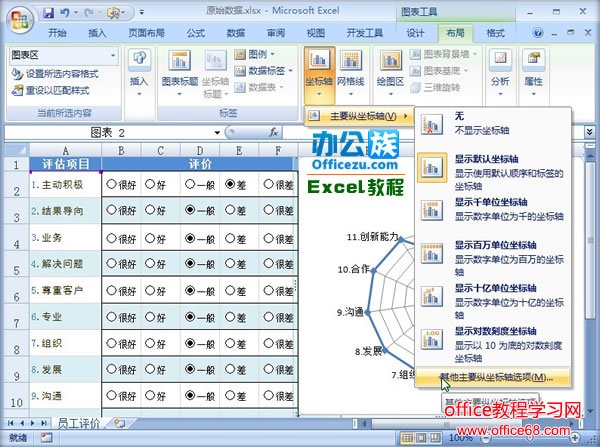Screen dimensions: 600x447
Task: Click row 5 header
Action: tap(16, 264)
